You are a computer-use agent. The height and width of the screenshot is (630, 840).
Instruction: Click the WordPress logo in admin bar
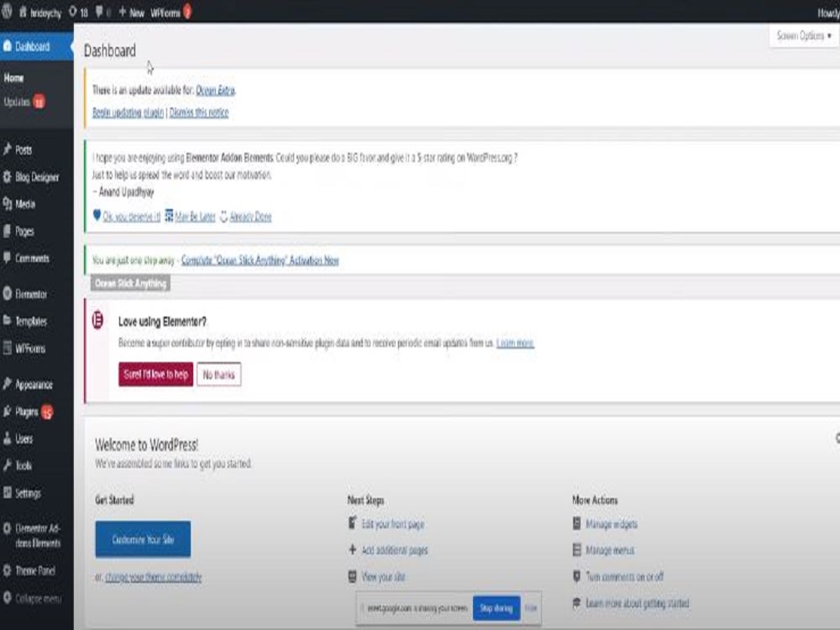click(x=7, y=11)
